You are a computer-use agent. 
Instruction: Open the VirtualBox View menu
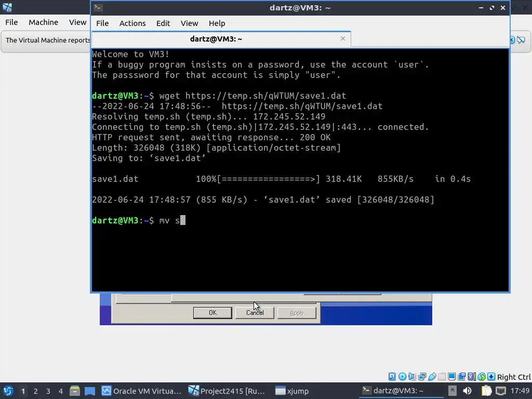(77, 22)
